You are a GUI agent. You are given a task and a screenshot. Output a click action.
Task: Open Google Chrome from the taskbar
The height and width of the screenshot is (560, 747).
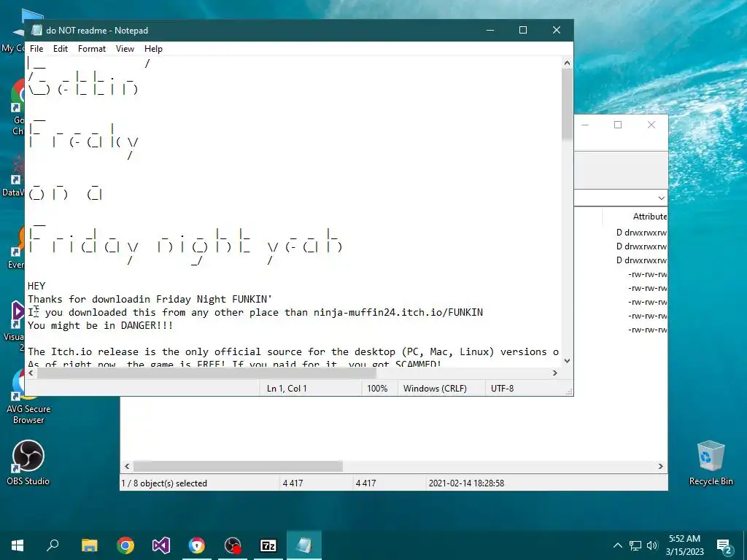(125, 545)
